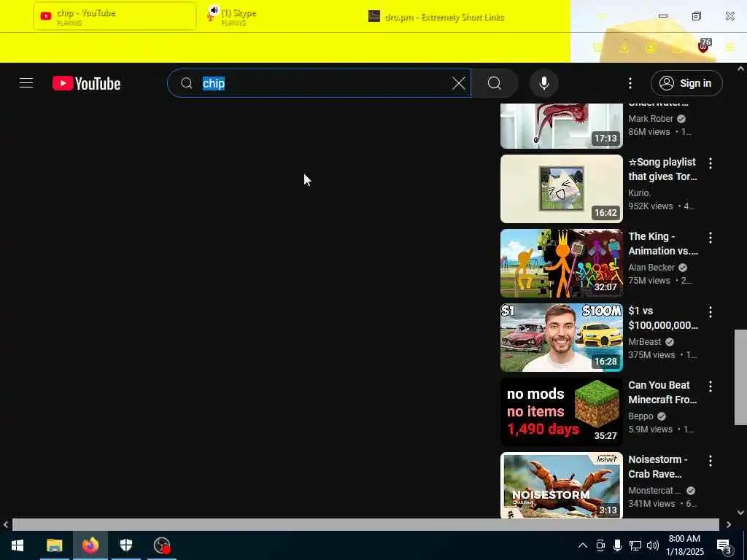Click the Firefox taskbar icon
The width and height of the screenshot is (747, 560).
pyautogui.click(x=90, y=545)
